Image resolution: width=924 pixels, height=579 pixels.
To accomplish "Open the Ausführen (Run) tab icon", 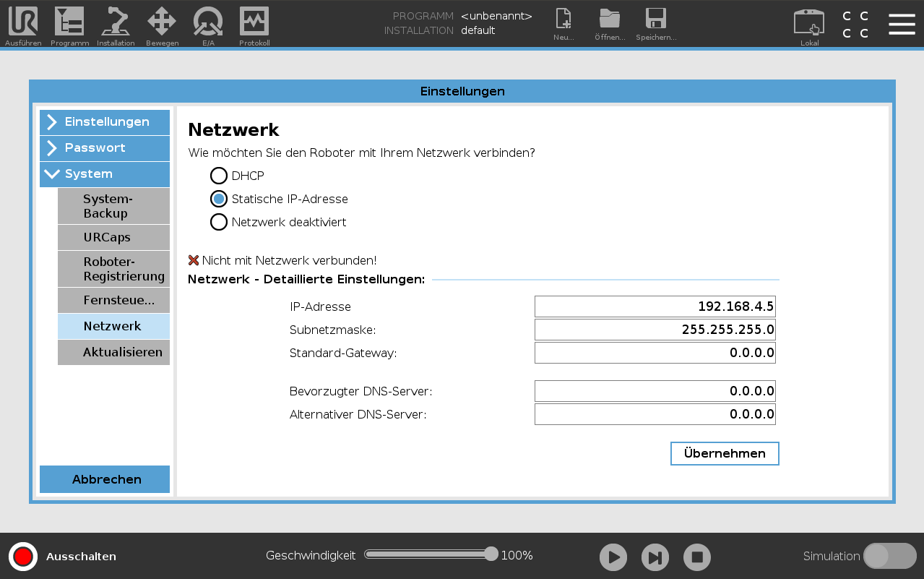I will tap(23, 22).
